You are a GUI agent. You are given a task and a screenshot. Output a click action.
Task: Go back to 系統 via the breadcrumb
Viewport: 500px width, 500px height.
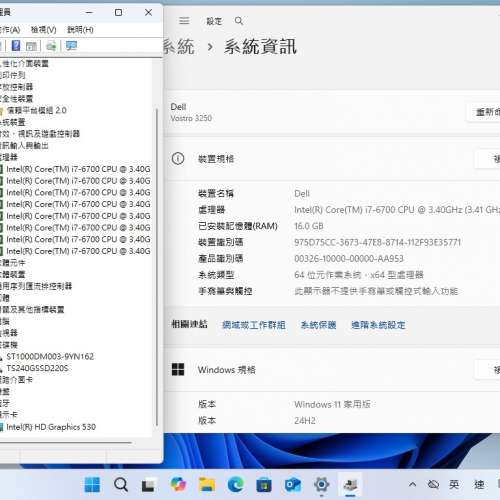coord(178,46)
